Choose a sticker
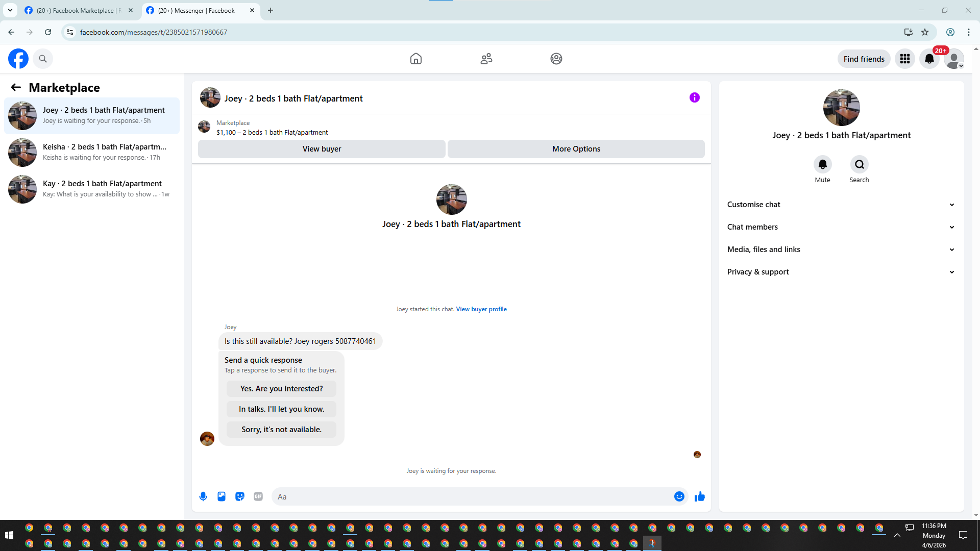 (x=240, y=496)
